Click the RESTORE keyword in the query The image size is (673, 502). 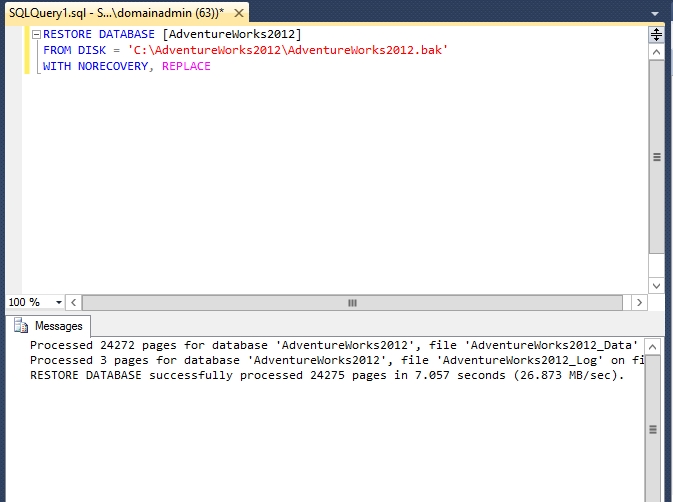[67, 34]
